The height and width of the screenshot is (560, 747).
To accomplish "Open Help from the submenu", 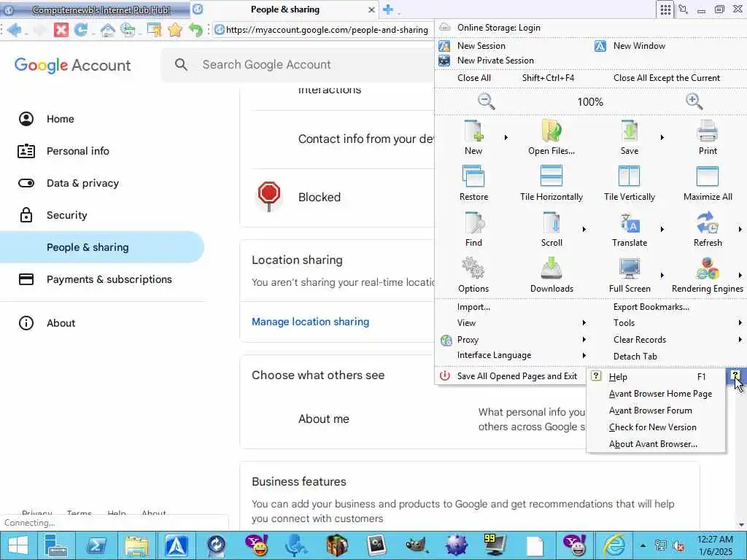I will (x=657, y=377).
